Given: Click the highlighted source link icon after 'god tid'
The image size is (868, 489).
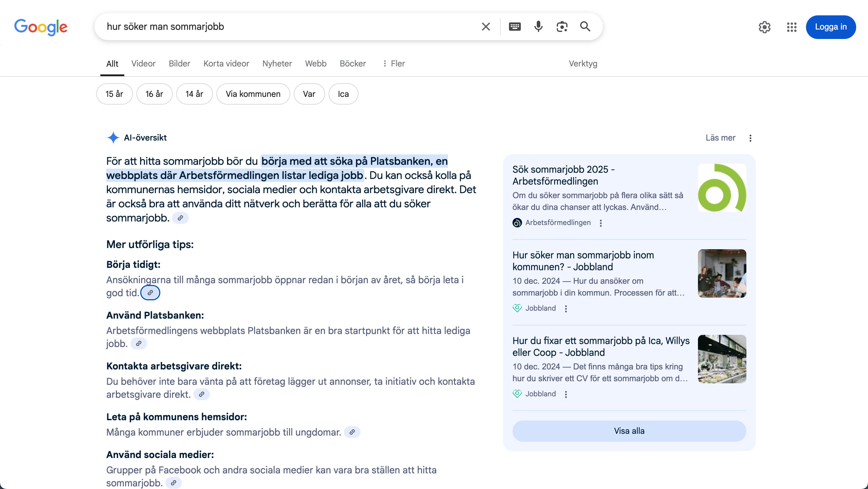Looking at the screenshot, I should pos(150,293).
